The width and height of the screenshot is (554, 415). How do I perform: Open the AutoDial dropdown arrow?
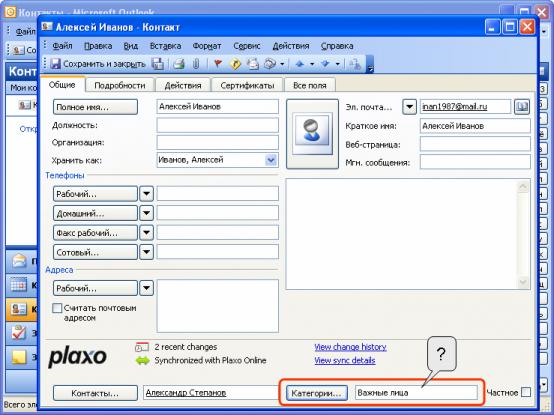[x=282, y=64]
